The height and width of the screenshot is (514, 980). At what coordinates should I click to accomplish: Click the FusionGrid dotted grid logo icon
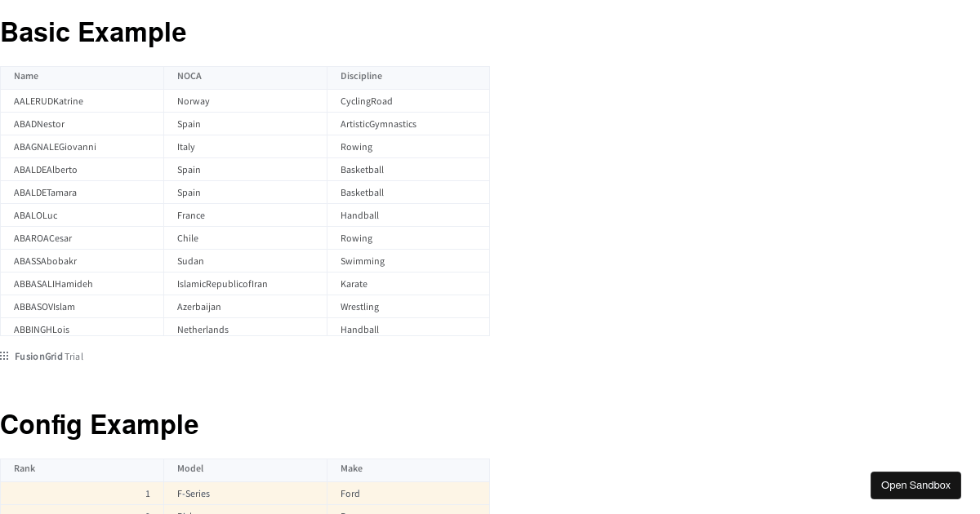pyautogui.click(x=5, y=356)
